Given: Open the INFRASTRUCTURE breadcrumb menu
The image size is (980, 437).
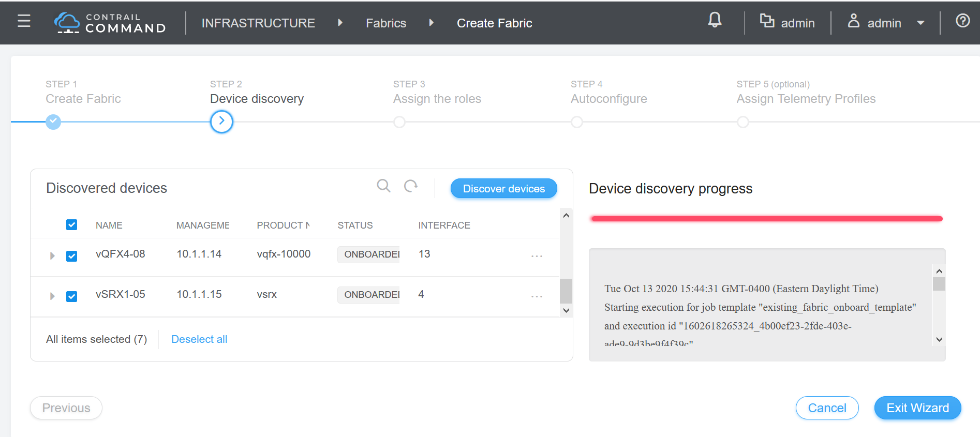Looking at the screenshot, I should 258,23.
